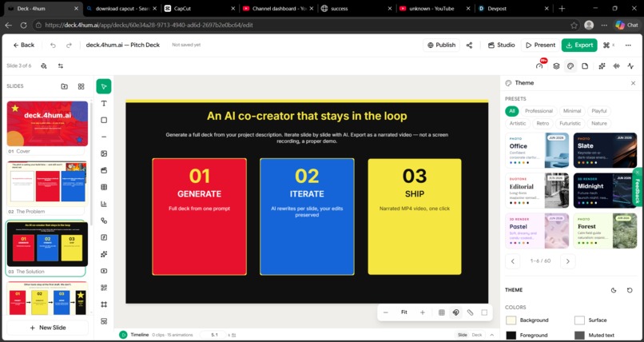The height and width of the screenshot is (342, 644).
Task: Go to previous presets page
Action: [513, 261]
